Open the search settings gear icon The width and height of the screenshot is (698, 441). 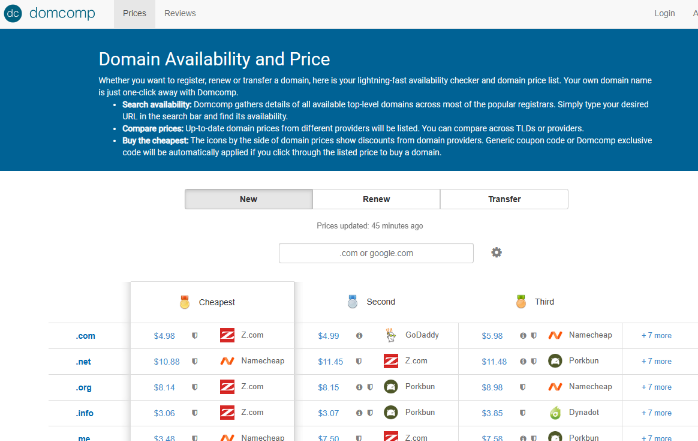pyautogui.click(x=496, y=252)
